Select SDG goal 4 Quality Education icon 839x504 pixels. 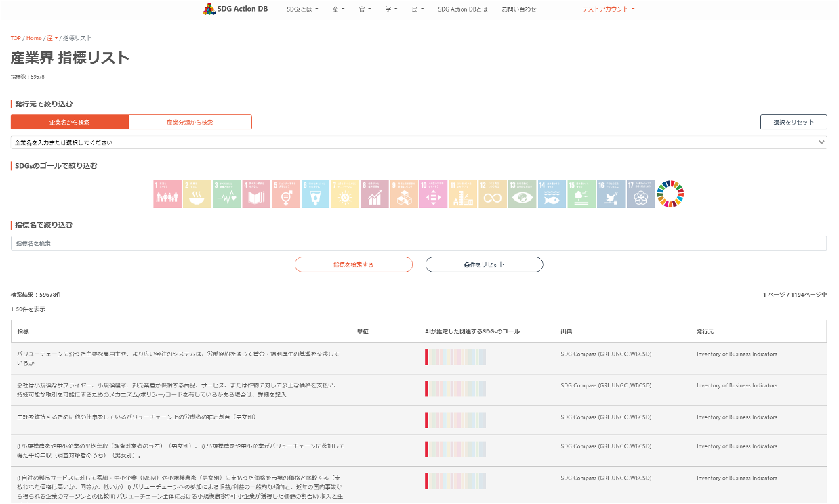pyautogui.click(x=256, y=194)
